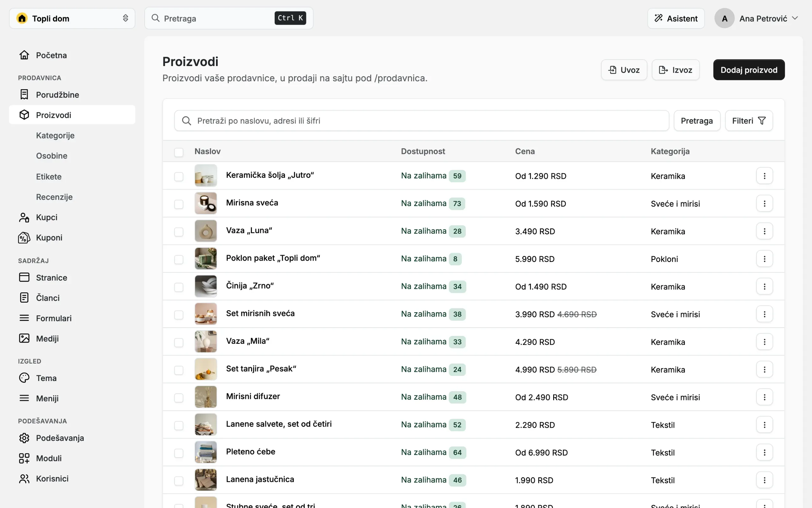The height and width of the screenshot is (508, 812).
Task: Open actions dropdown for Mirisni difuzer
Action: pos(764,397)
